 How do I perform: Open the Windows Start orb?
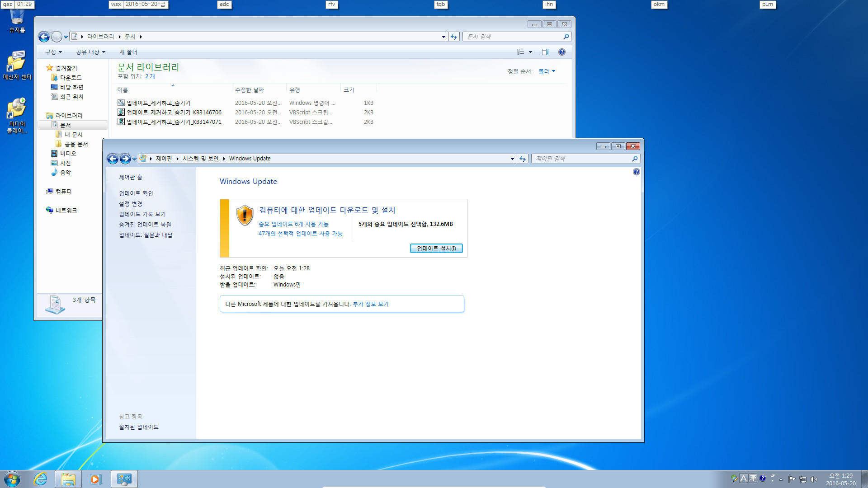tap(12, 479)
